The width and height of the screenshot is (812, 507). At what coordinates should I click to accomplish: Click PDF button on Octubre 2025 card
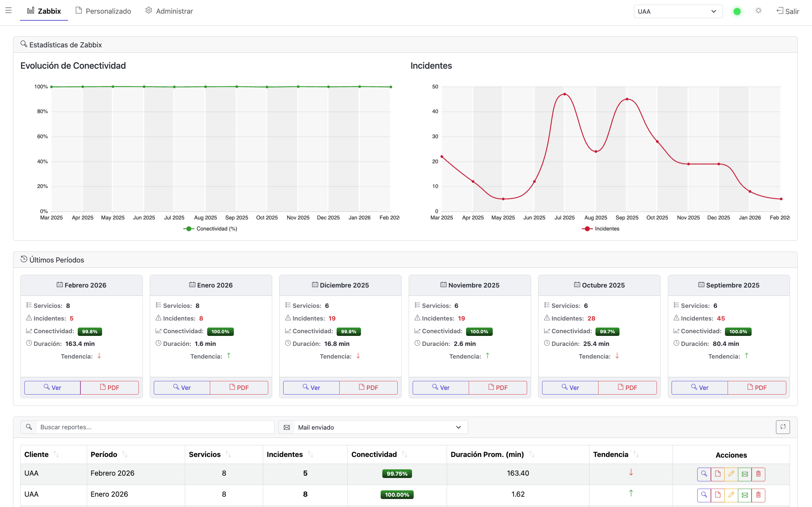point(627,388)
